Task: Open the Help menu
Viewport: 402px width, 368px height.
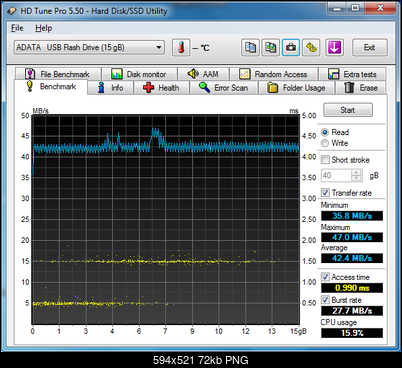Action: 44,28
